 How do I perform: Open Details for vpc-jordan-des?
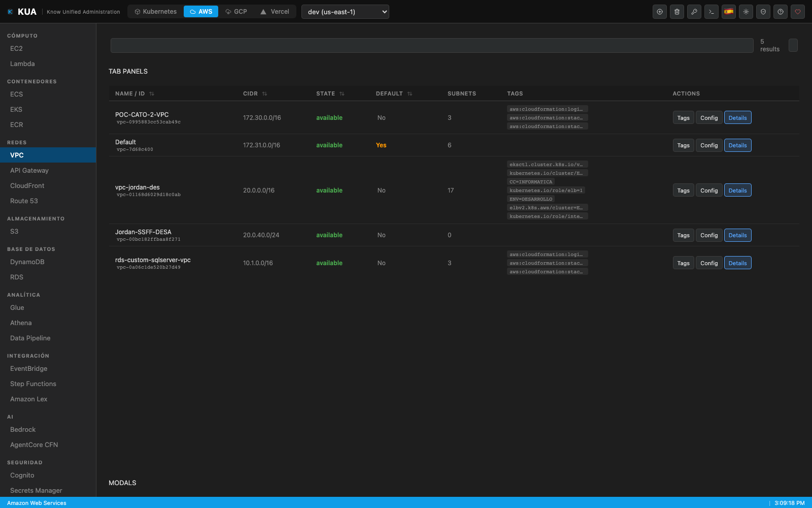(737, 190)
